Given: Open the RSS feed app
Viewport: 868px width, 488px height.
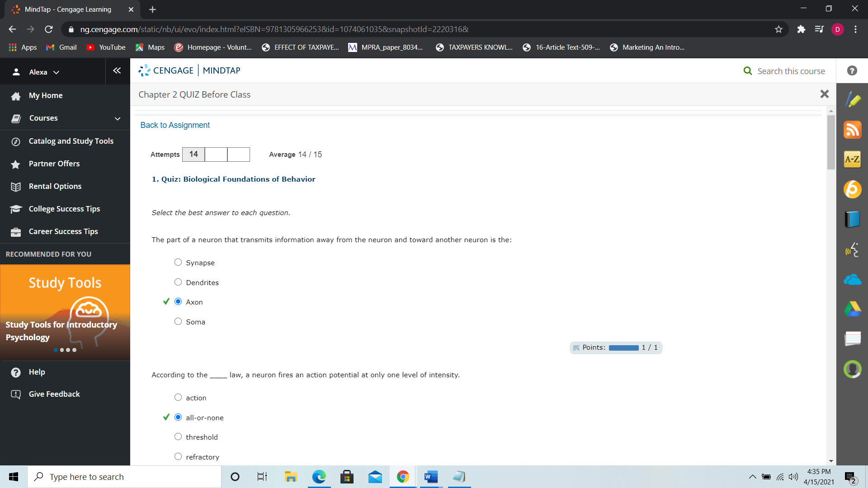Looking at the screenshot, I should pyautogui.click(x=852, y=130).
